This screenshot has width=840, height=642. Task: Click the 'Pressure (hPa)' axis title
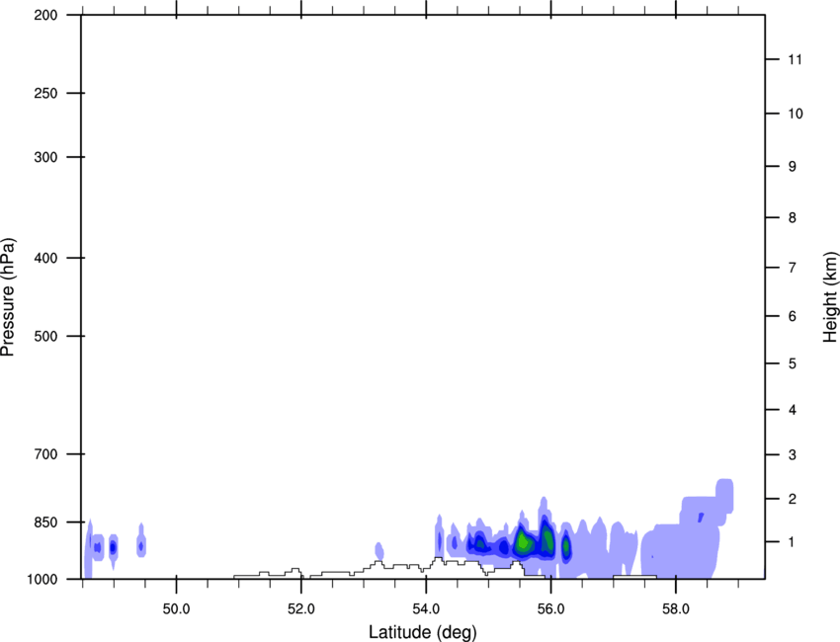pyautogui.click(x=8, y=297)
